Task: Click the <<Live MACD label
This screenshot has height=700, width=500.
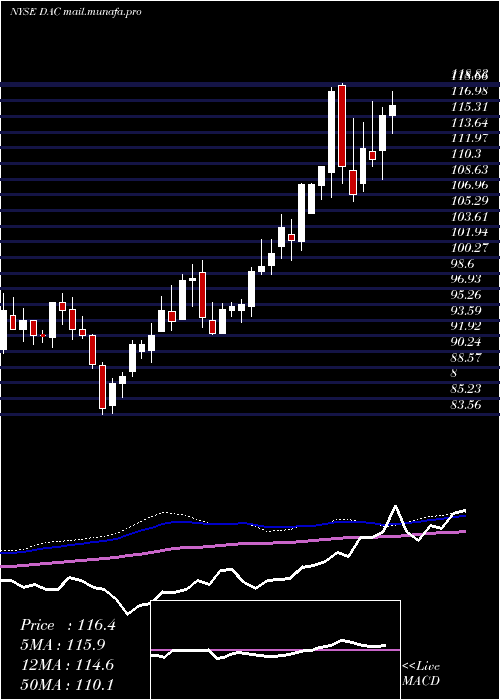Action: tap(421, 674)
